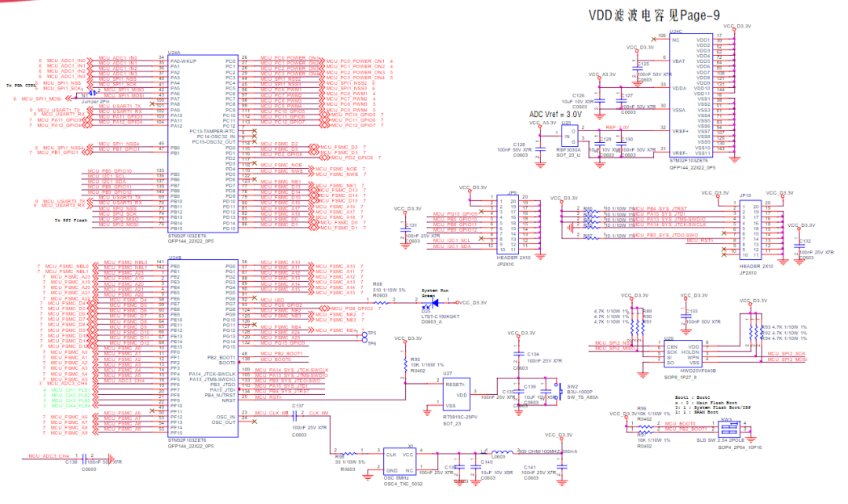Select the C131 capacitor symbol
The height and width of the screenshot is (504, 848).
[405, 229]
